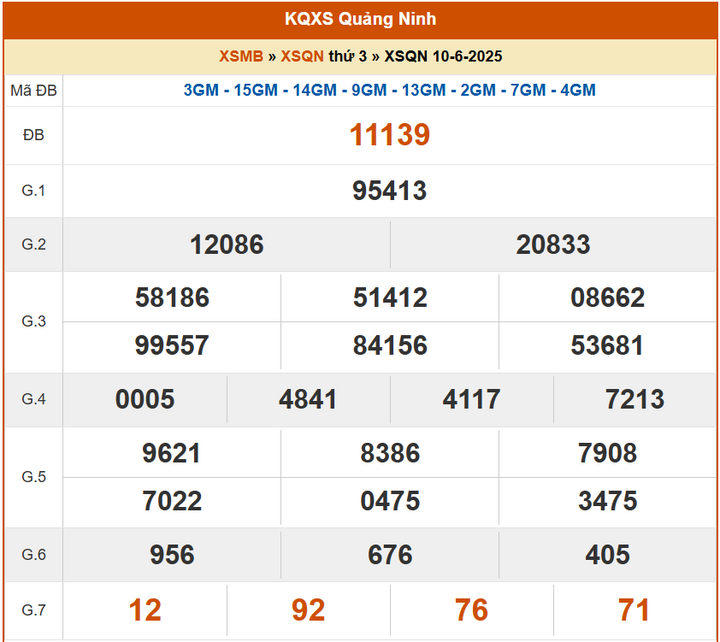This screenshot has width=720, height=642.
Task: Select the G.2 number 12086
Action: tap(227, 244)
